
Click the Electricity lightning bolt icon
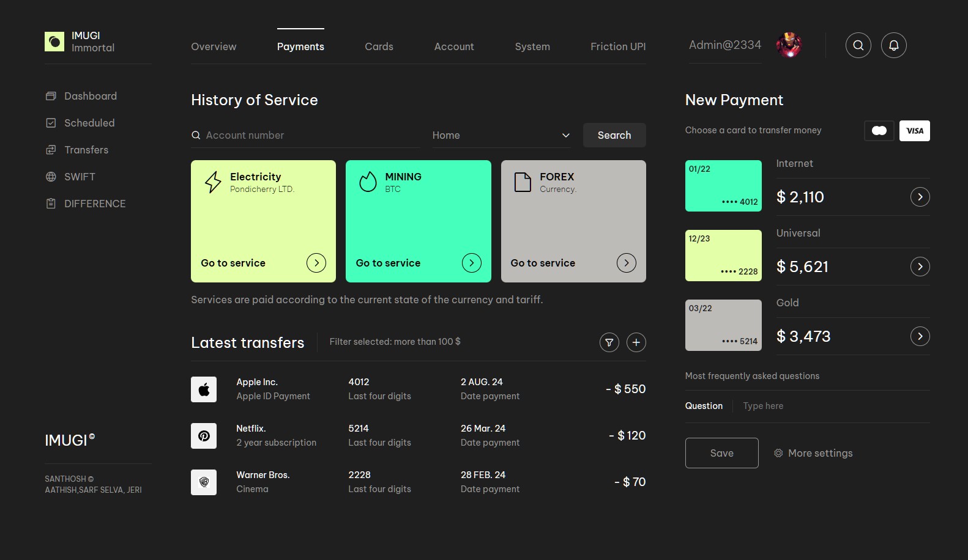(x=213, y=182)
